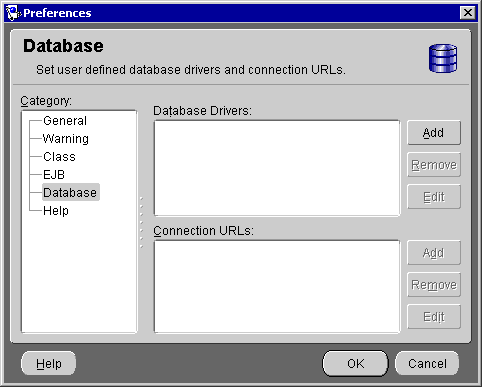Confirm preferences with OK

(355, 363)
